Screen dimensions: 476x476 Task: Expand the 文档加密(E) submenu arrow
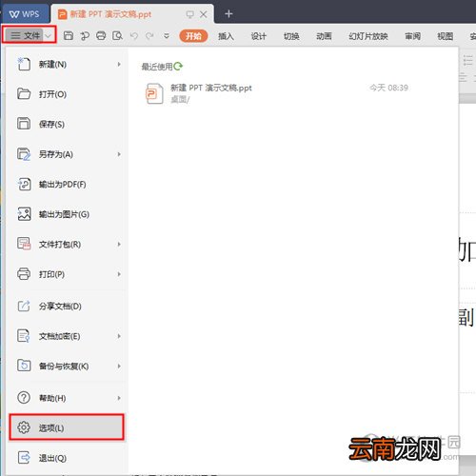click(119, 336)
